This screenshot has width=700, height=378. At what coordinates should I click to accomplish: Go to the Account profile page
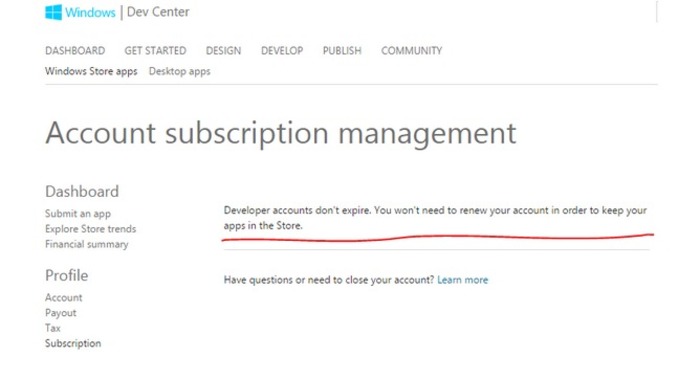pyautogui.click(x=63, y=298)
